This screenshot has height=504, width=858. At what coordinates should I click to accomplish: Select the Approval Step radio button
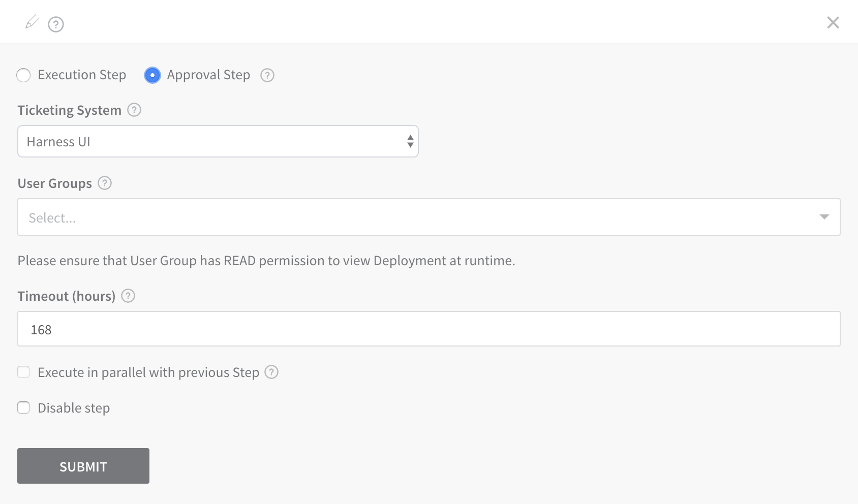pos(152,75)
